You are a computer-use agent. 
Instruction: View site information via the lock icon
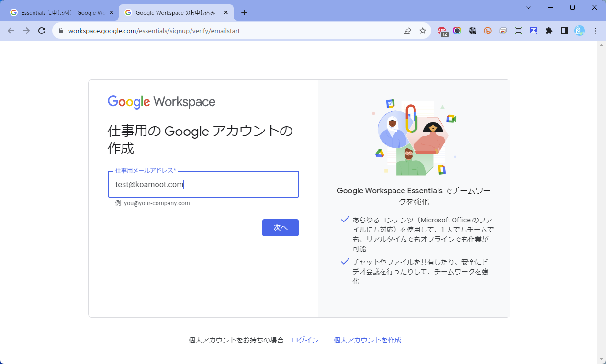coord(60,30)
